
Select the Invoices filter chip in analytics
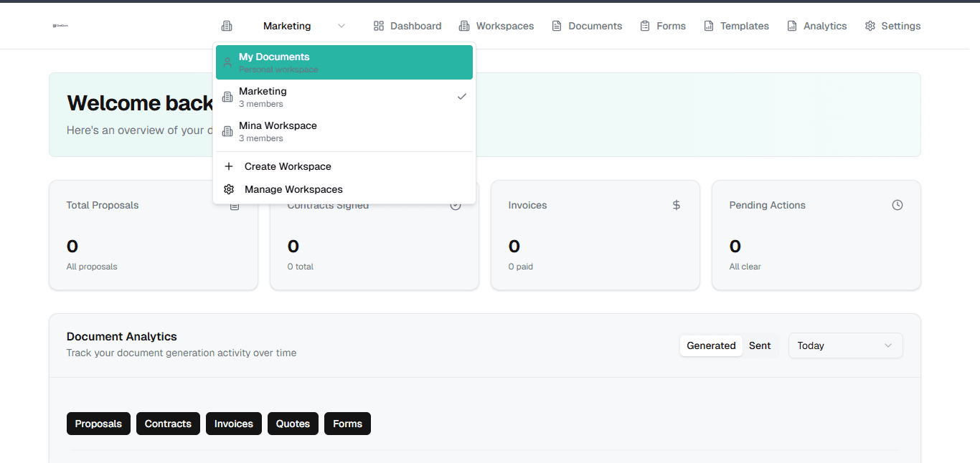coord(233,423)
